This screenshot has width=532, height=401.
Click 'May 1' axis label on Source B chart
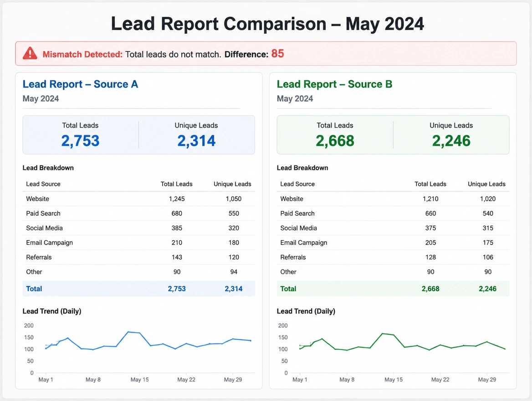[300, 380]
